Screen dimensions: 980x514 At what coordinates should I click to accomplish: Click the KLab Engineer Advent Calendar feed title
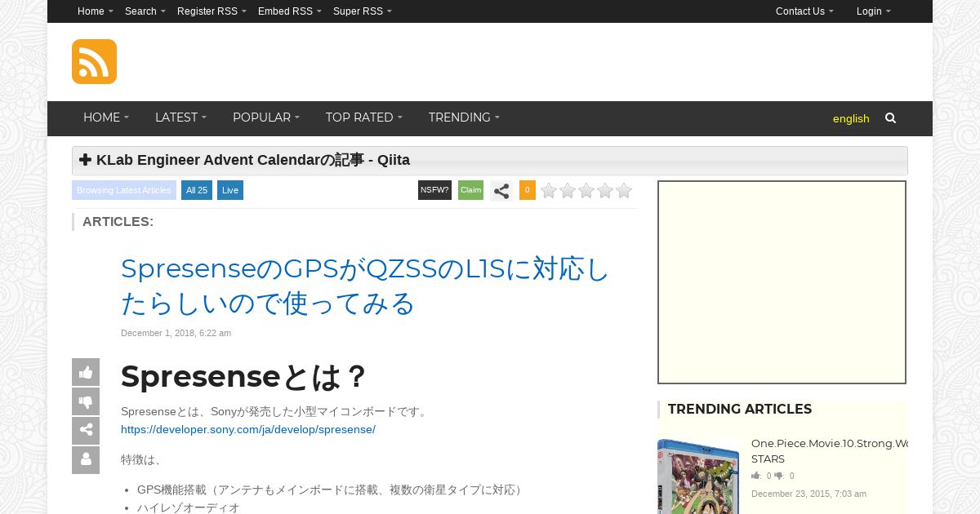253,160
